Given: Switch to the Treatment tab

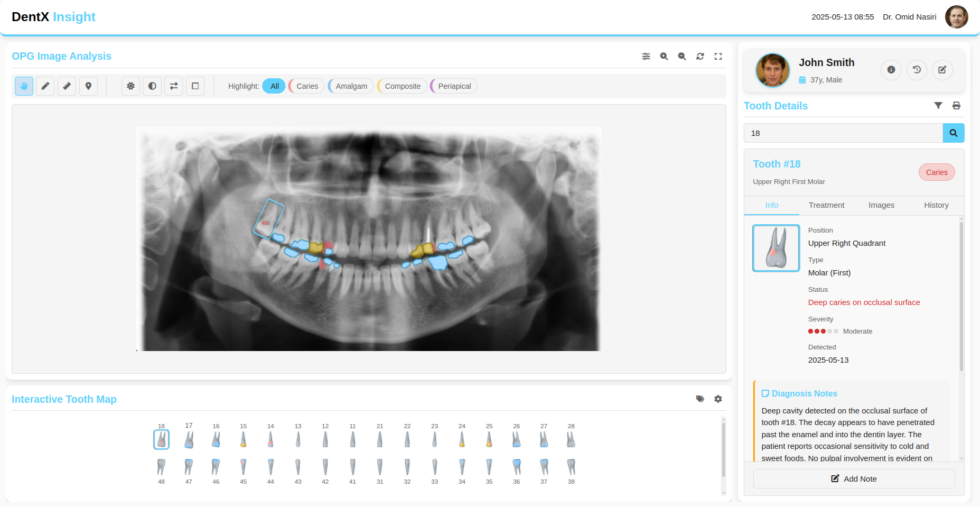Looking at the screenshot, I should [826, 205].
